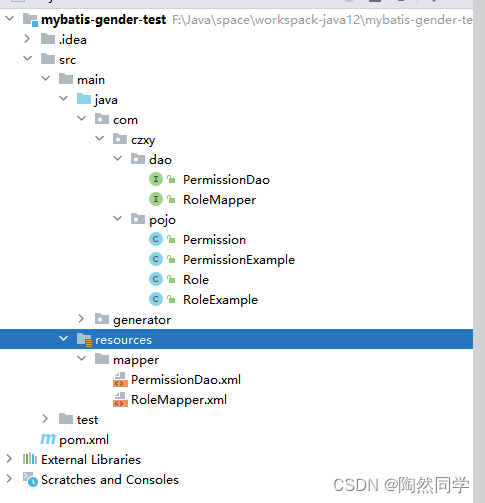
Task: Select the Role class in pojo
Action: (x=196, y=280)
